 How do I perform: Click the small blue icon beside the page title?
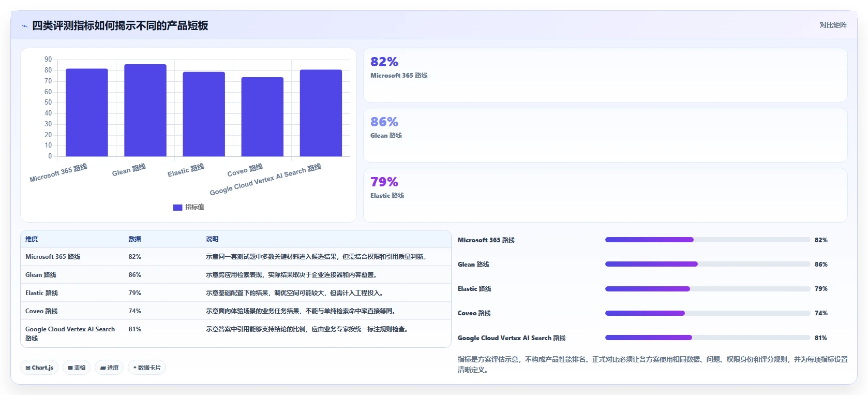pos(24,26)
